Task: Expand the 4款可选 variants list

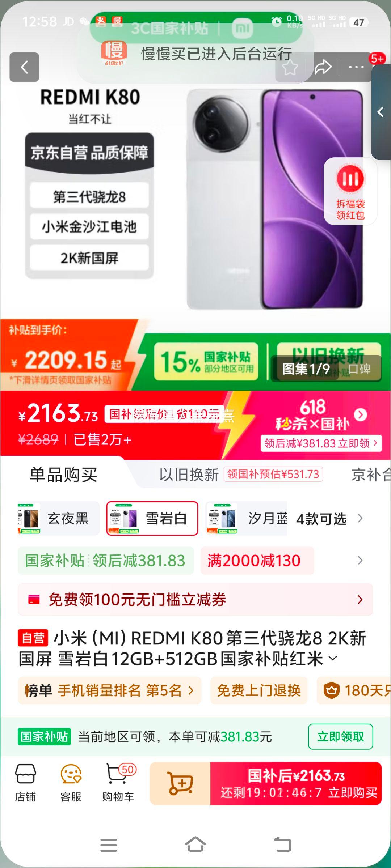Action: tap(329, 519)
